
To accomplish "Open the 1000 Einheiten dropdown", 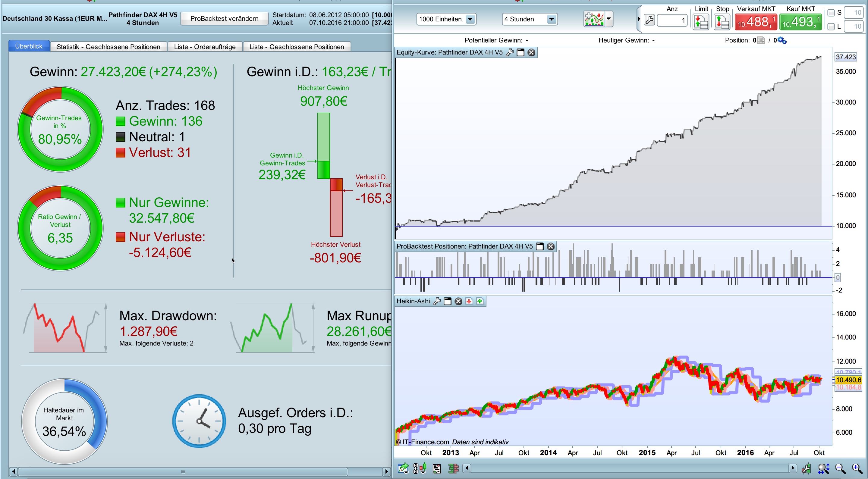I will tap(470, 19).
